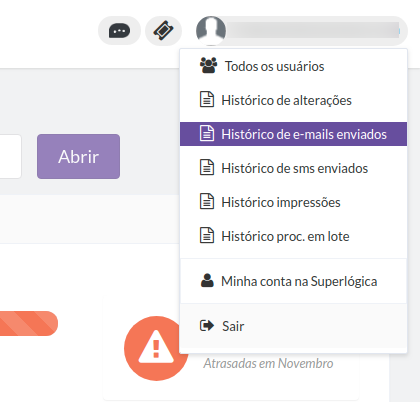Screen dimensions: 420x402
Task: Open the ticket icon in header
Action: 163,31
